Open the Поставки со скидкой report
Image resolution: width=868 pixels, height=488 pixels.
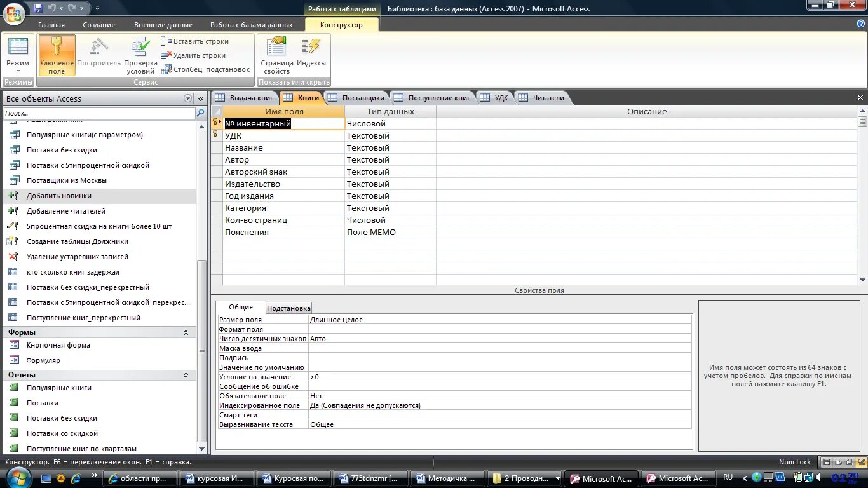pyautogui.click(x=62, y=433)
